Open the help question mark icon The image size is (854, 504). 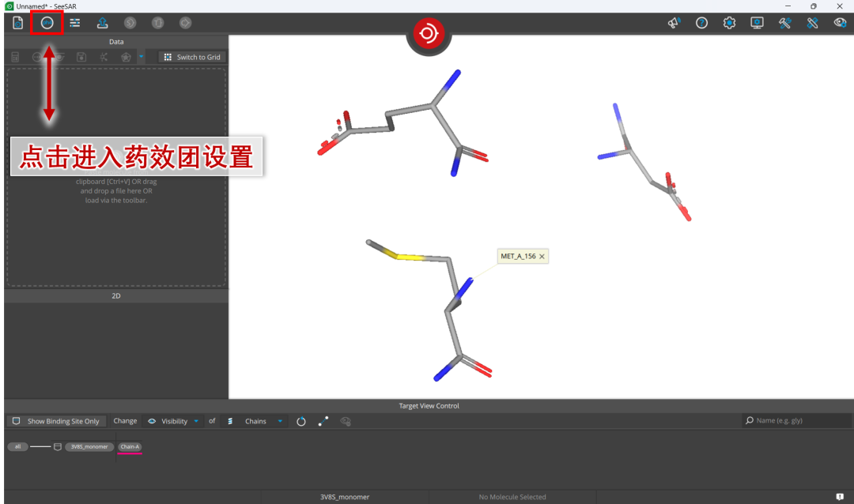(x=701, y=23)
